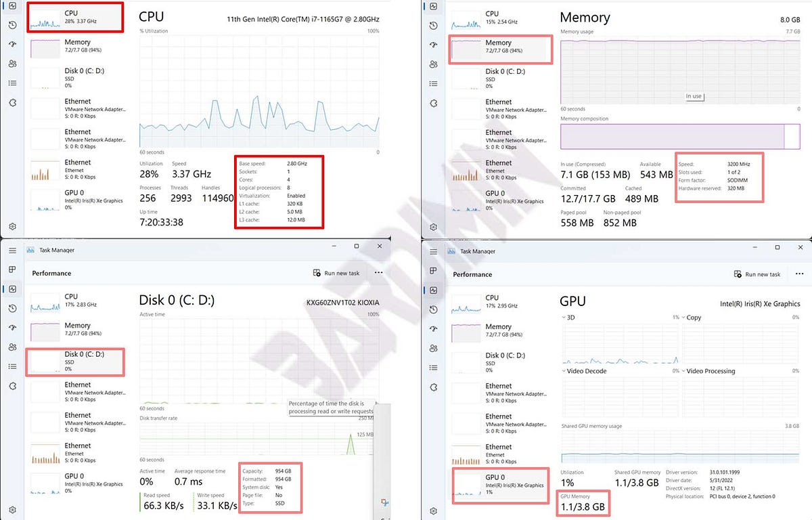Open more options ellipsis in Disk 0 window

[x=378, y=273]
